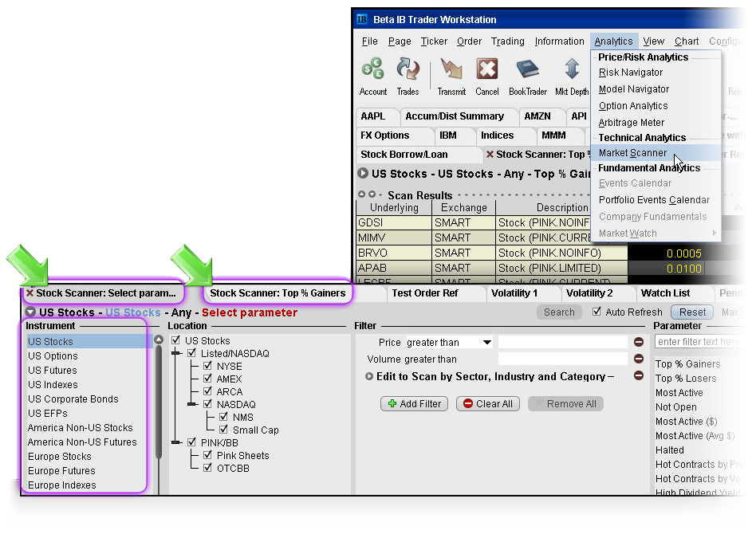Close the Stock Scanner: Select param tab
756x534 pixels.
pos(30,293)
